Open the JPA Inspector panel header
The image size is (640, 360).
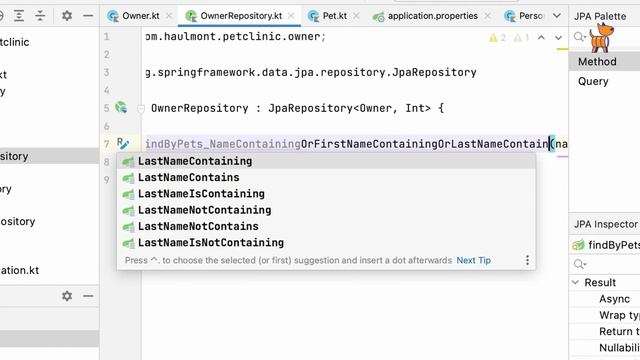tap(606, 224)
